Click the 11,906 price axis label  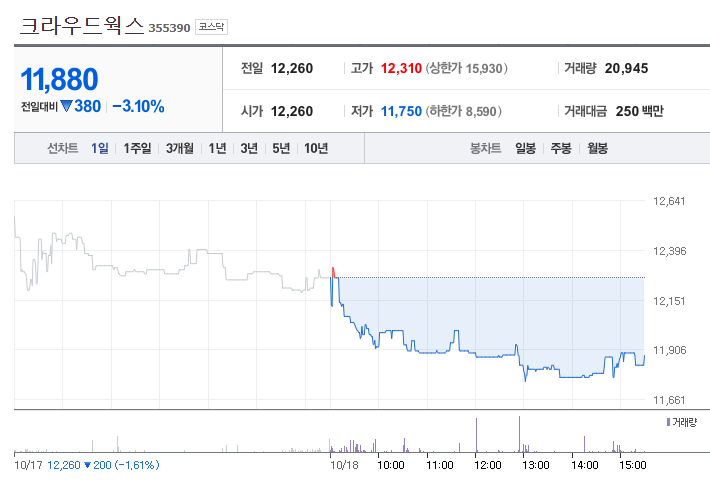pos(670,350)
